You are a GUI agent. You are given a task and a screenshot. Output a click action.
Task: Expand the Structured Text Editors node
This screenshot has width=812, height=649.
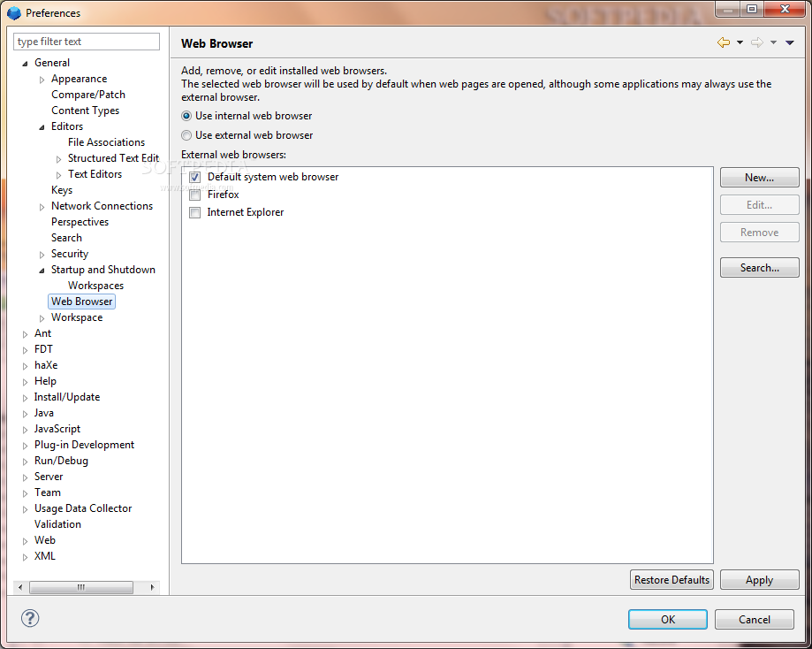[58, 159]
